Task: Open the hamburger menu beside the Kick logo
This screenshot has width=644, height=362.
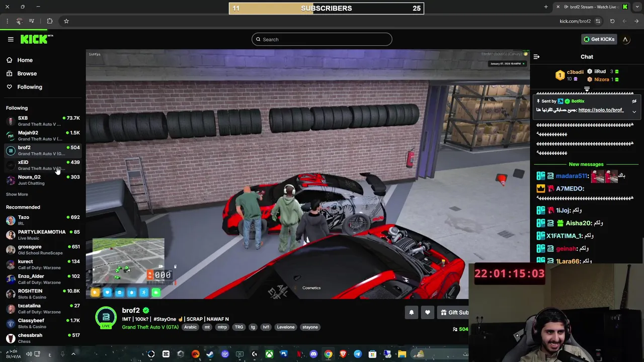Action: 11,39
